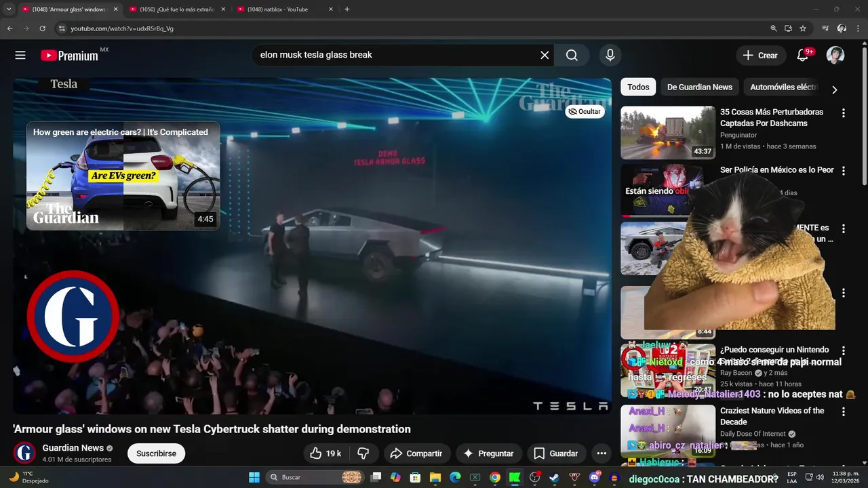This screenshot has height=488, width=868.
Task: Click the Crear button
Action: tap(761, 56)
